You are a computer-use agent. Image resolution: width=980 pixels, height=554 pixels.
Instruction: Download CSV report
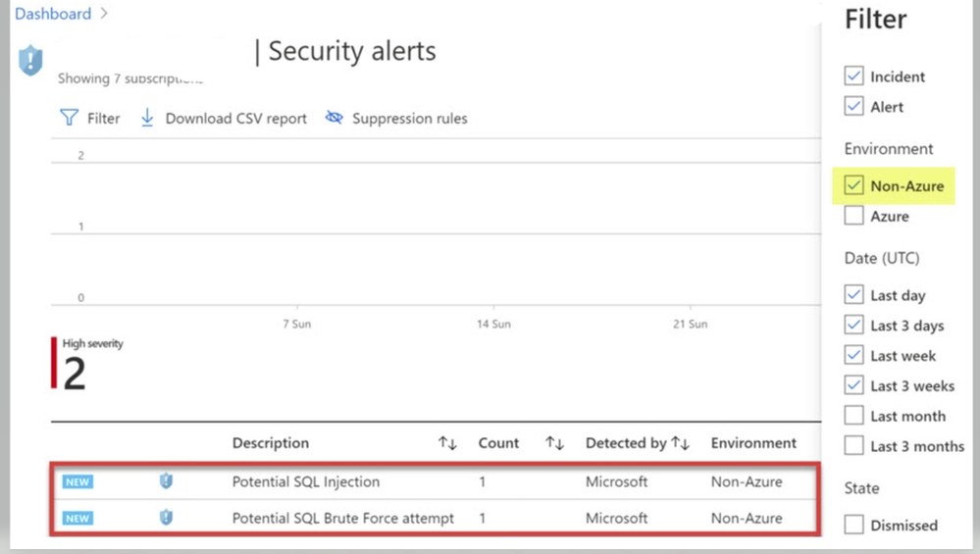(x=224, y=118)
